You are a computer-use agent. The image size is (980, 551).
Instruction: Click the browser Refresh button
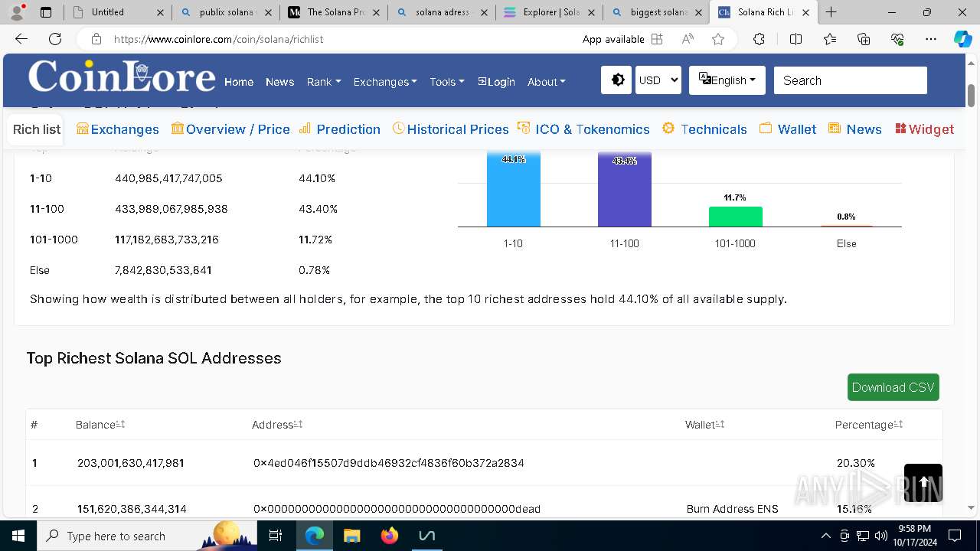55,39
